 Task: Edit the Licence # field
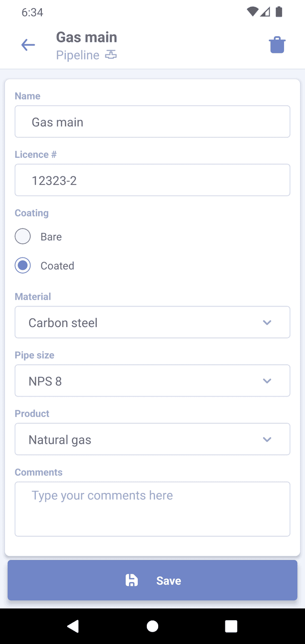152,180
